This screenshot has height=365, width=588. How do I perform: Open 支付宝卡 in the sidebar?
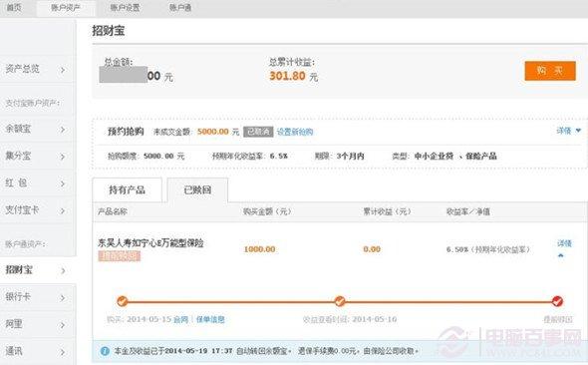point(22,210)
